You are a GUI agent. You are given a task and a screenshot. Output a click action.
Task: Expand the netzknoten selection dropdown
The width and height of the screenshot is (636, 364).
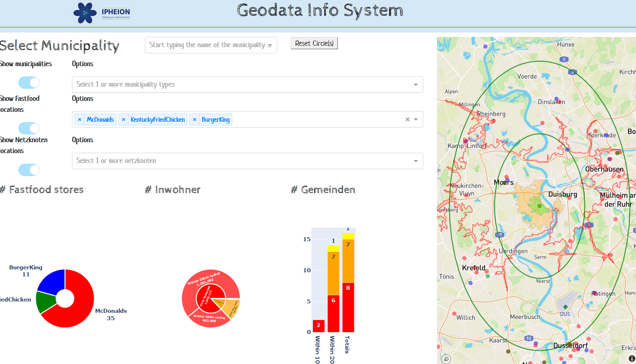coord(415,161)
